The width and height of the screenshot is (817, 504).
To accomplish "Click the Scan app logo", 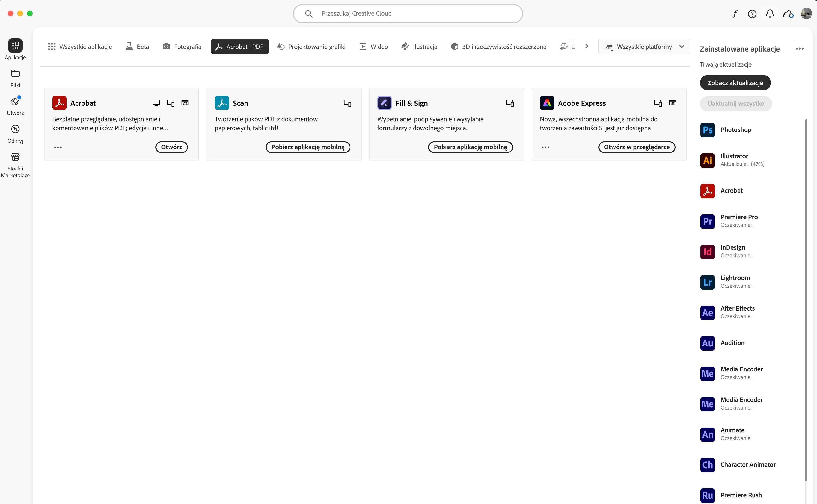I will point(222,103).
